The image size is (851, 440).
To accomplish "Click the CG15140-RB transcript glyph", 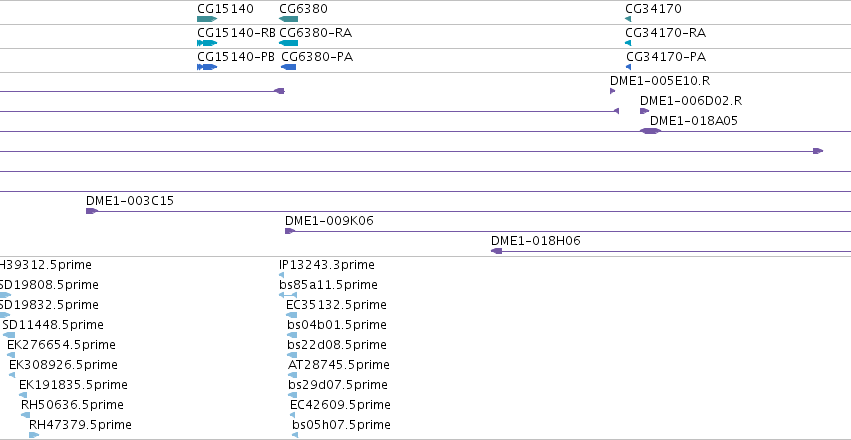I will pyautogui.click(x=207, y=43).
